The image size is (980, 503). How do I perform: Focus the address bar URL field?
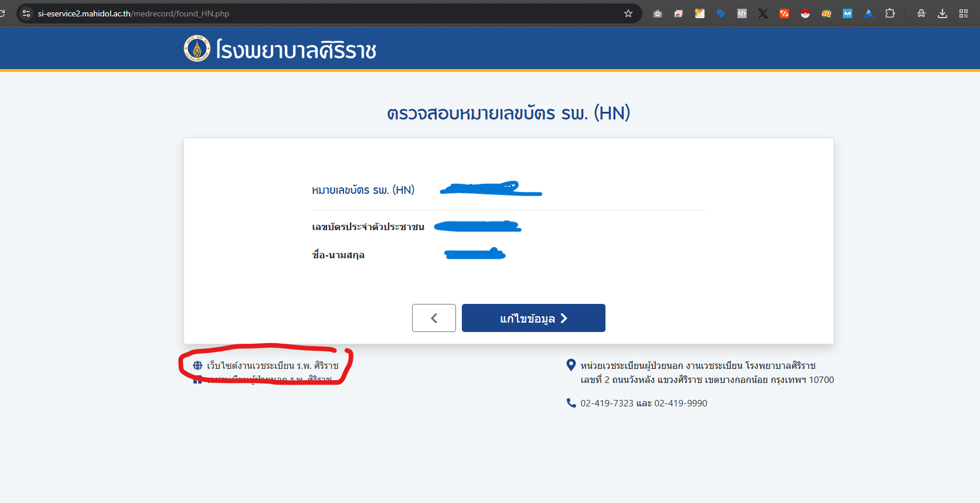point(328,13)
